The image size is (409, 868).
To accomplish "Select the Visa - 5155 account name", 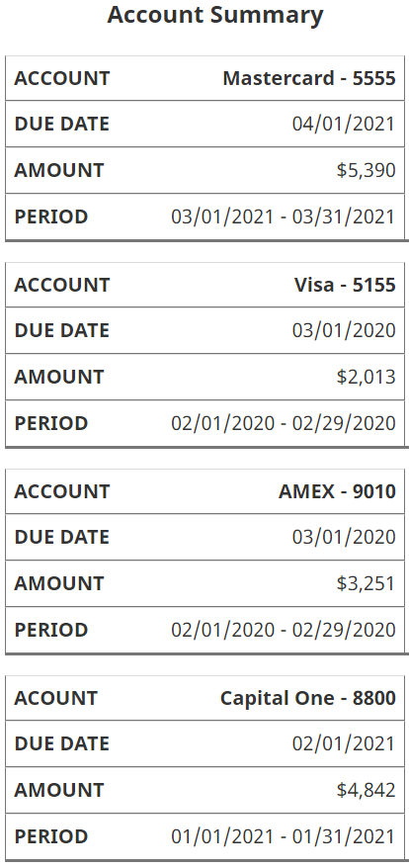I will coord(345,285).
